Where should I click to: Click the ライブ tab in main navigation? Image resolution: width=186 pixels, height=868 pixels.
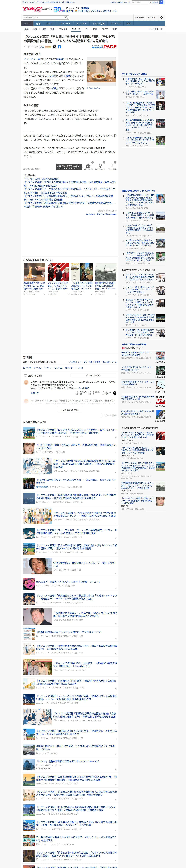coord(49,24)
